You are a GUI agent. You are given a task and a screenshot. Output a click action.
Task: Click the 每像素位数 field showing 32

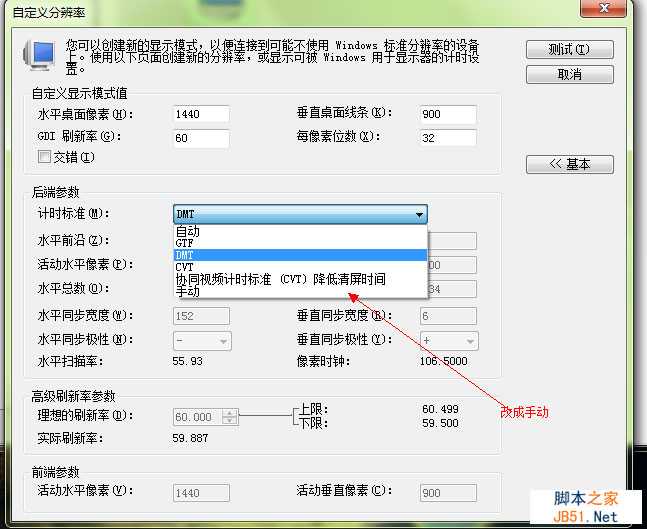click(448, 138)
